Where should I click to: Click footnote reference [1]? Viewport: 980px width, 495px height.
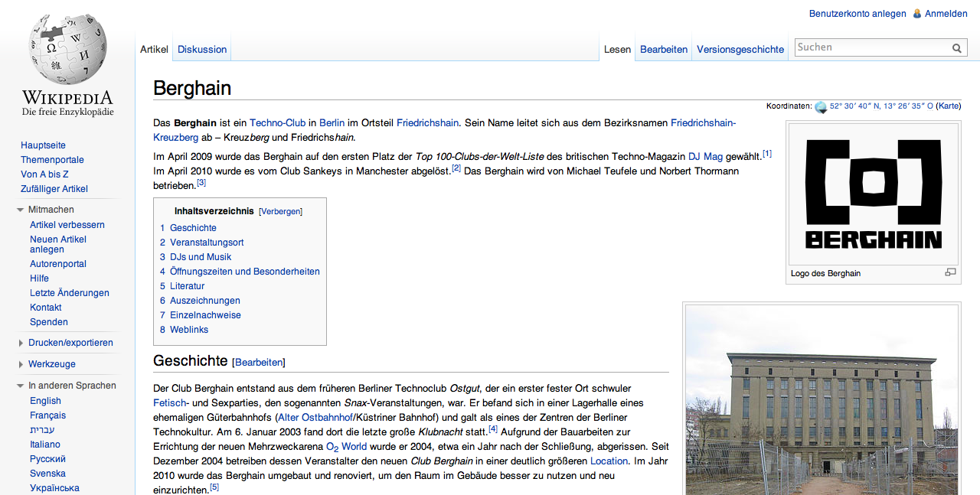click(767, 153)
